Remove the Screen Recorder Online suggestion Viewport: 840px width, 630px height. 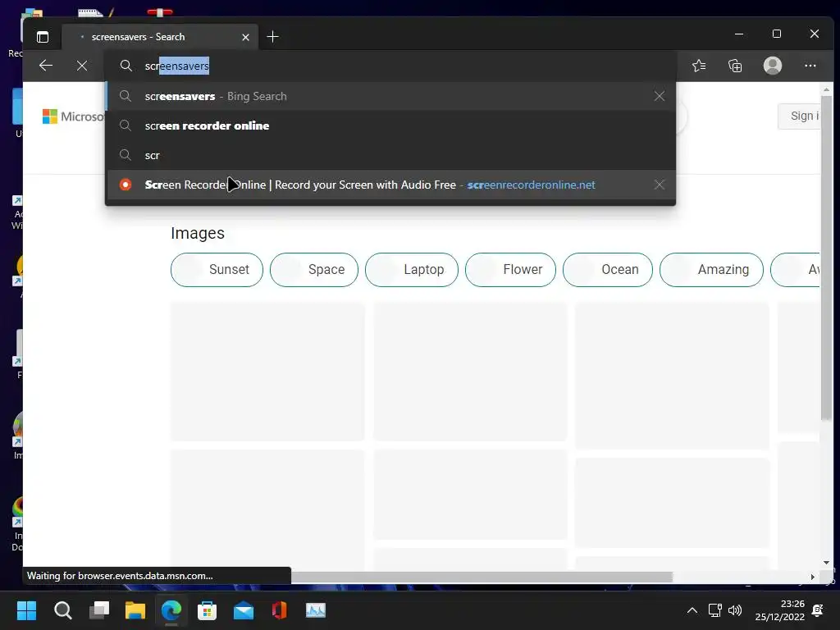[660, 185]
